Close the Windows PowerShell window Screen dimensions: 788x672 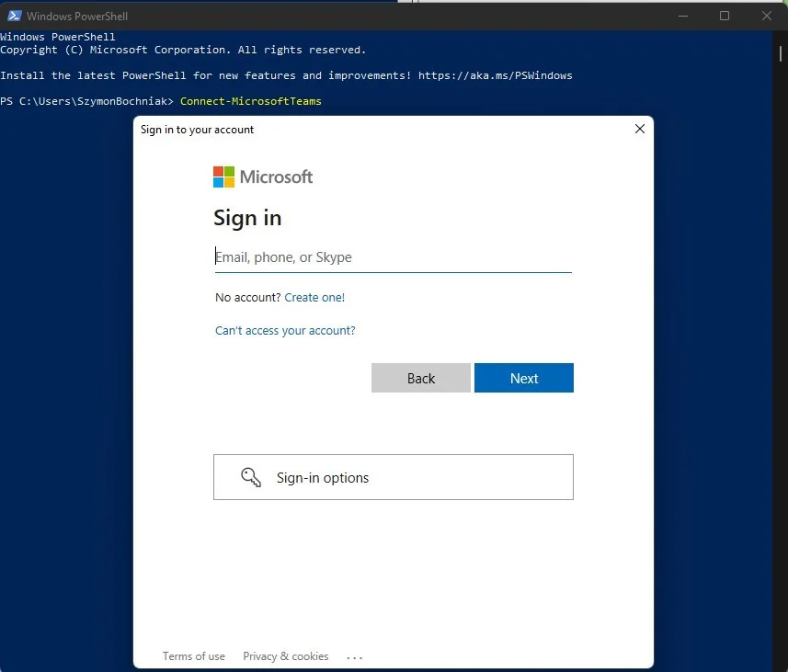[767, 16]
